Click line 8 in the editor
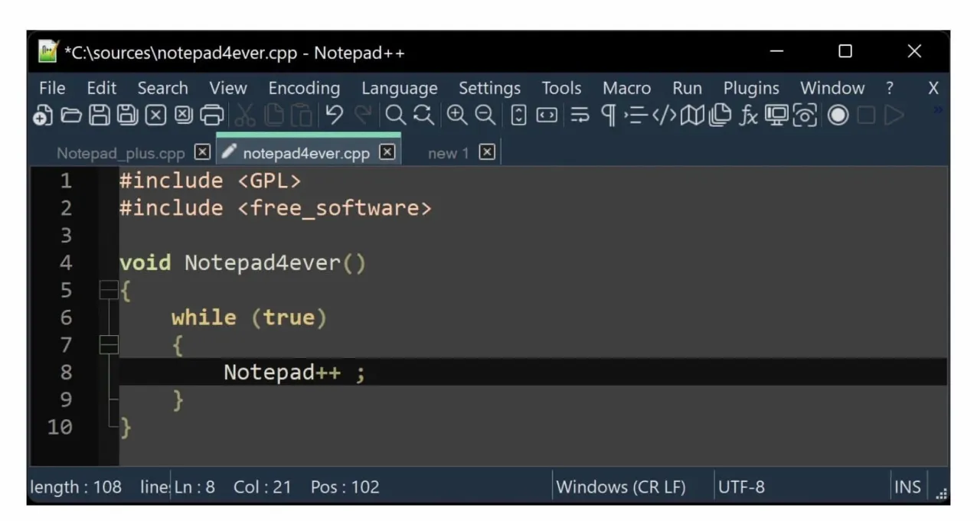Viewport: 980px width, 521px height. pos(291,372)
